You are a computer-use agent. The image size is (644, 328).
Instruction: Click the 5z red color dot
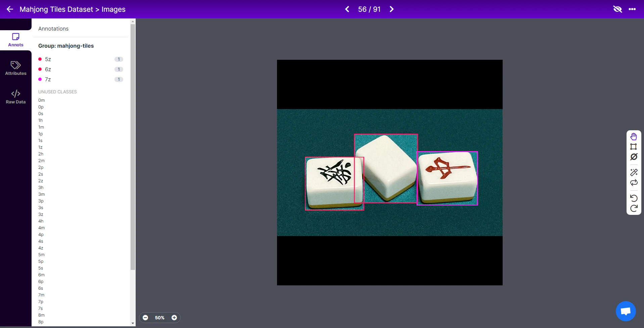40,59
